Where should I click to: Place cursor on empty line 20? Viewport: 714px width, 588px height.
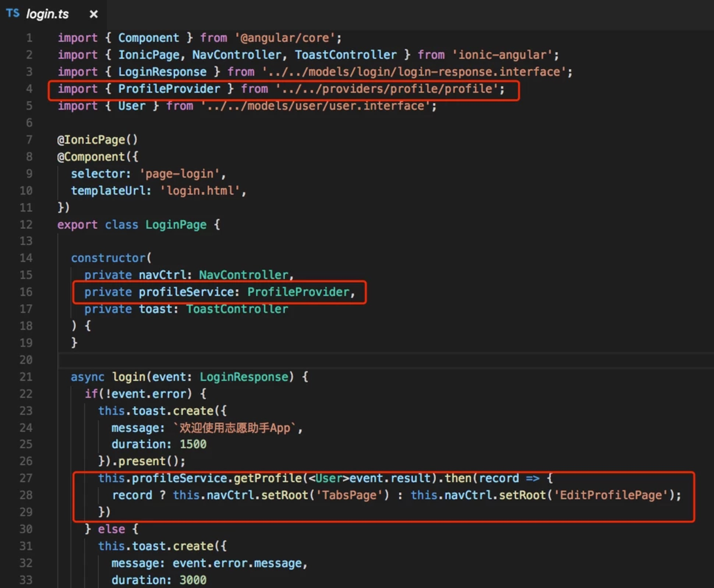coord(221,360)
